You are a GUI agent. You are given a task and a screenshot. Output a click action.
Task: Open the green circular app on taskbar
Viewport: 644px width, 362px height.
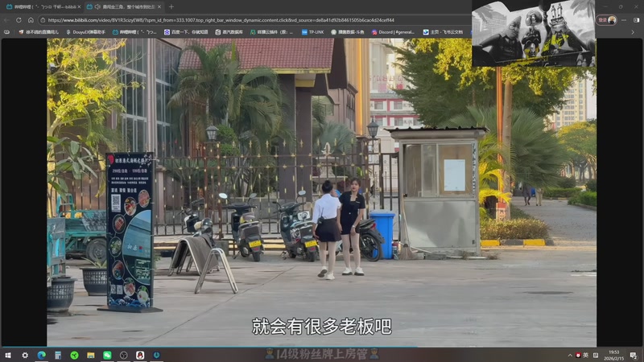click(74, 355)
